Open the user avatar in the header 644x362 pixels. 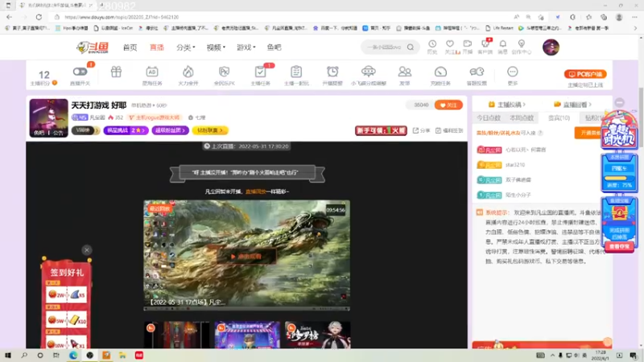pyautogui.click(x=551, y=47)
